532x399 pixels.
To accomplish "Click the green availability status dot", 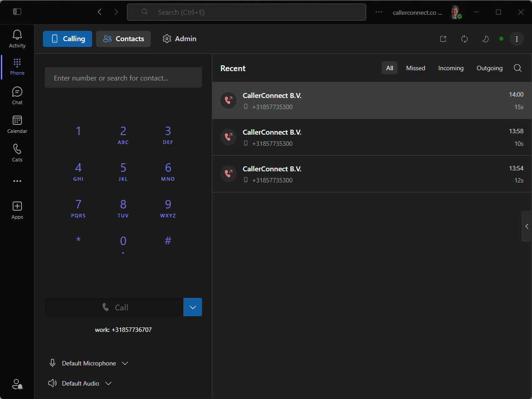I will 501,39.
